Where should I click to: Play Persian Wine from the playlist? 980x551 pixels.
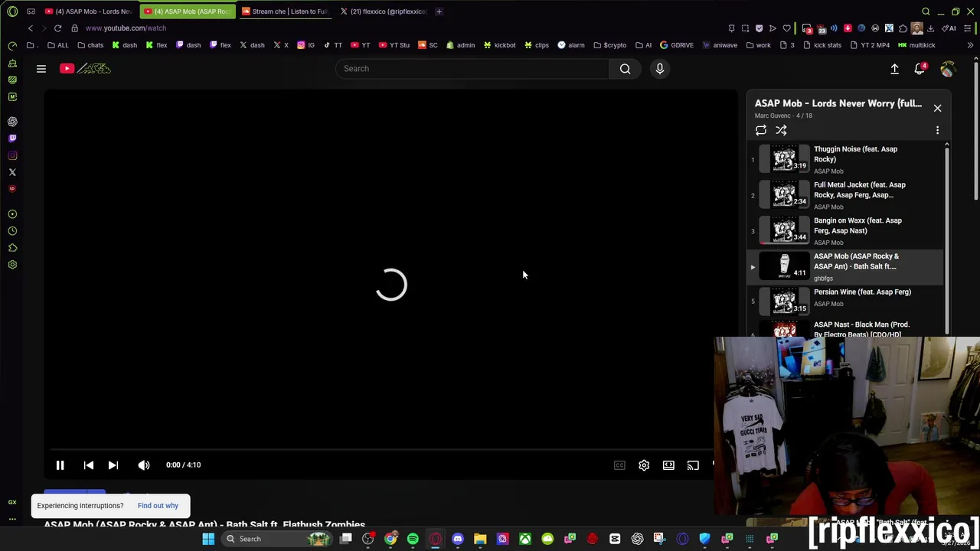coord(845,302)
